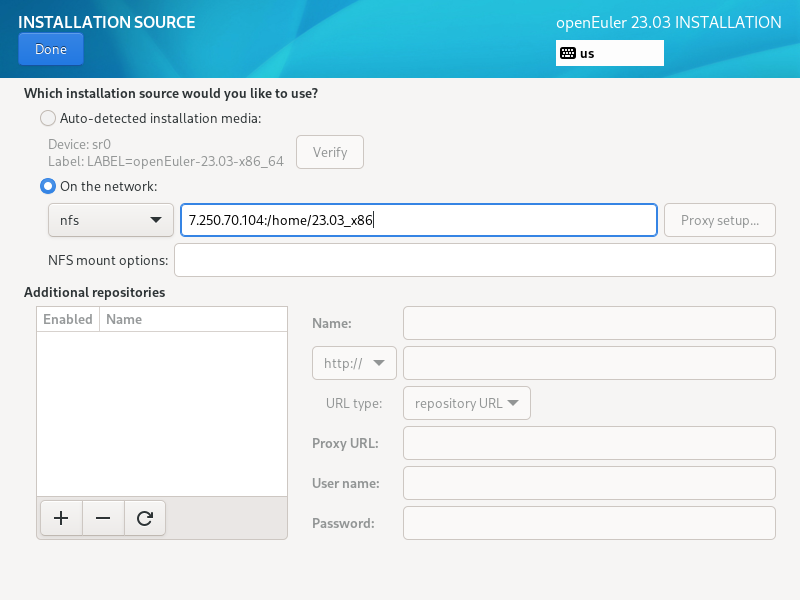800x600 pixels.
Task: Click the Enabled column header
Action: click(68, 320)
